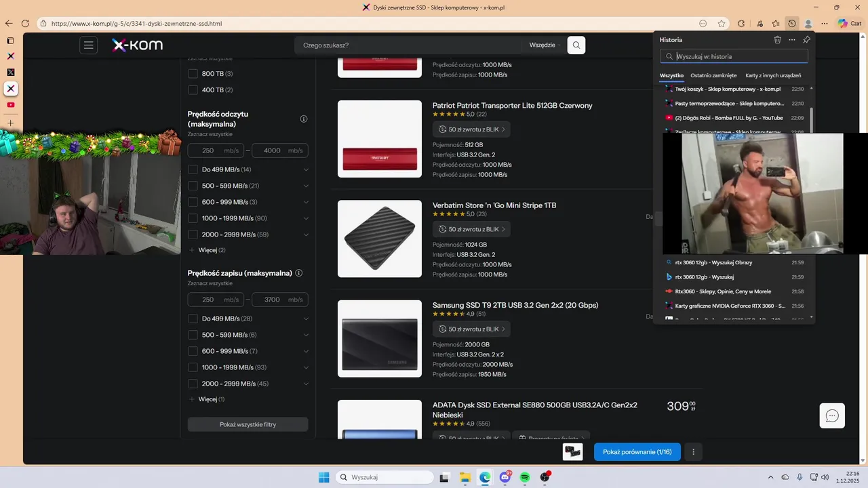Open Samsung SSD T9 2TB product link

click(x=515, y=305)
